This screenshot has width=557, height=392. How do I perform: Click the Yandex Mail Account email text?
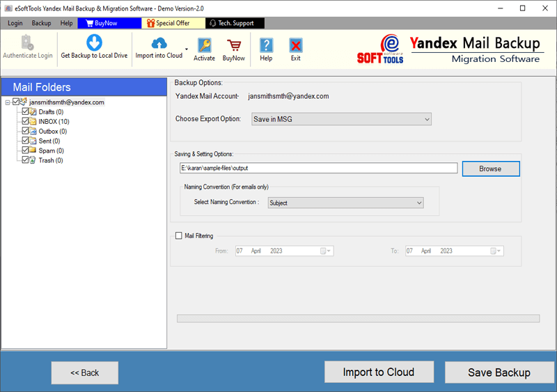[x=288, y=96]
